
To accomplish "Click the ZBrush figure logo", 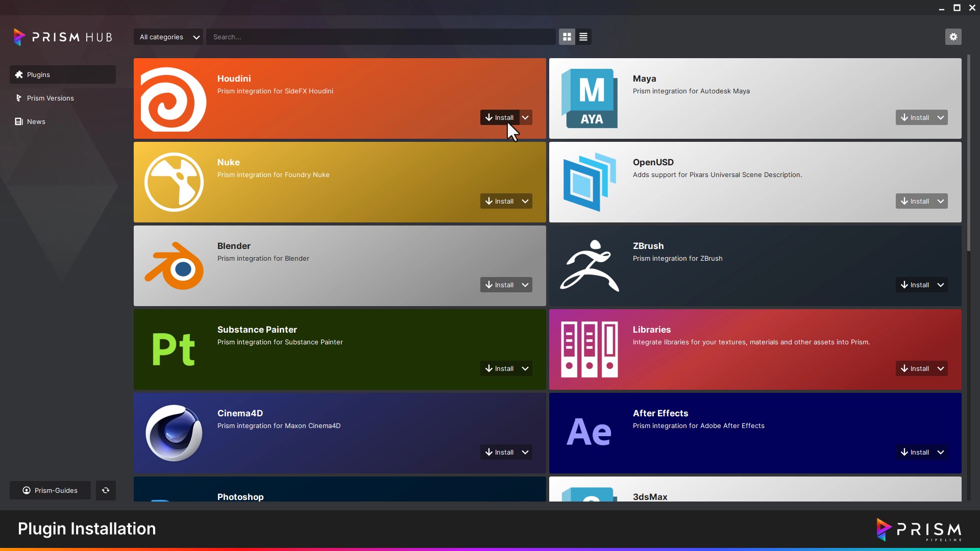I will 590,266.
